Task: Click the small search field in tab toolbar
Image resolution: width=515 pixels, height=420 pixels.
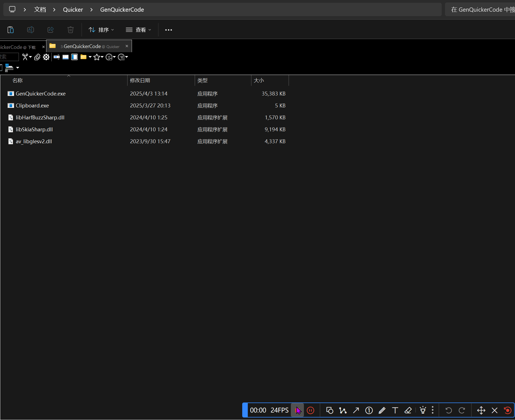Action: click(x=9, y=57)
